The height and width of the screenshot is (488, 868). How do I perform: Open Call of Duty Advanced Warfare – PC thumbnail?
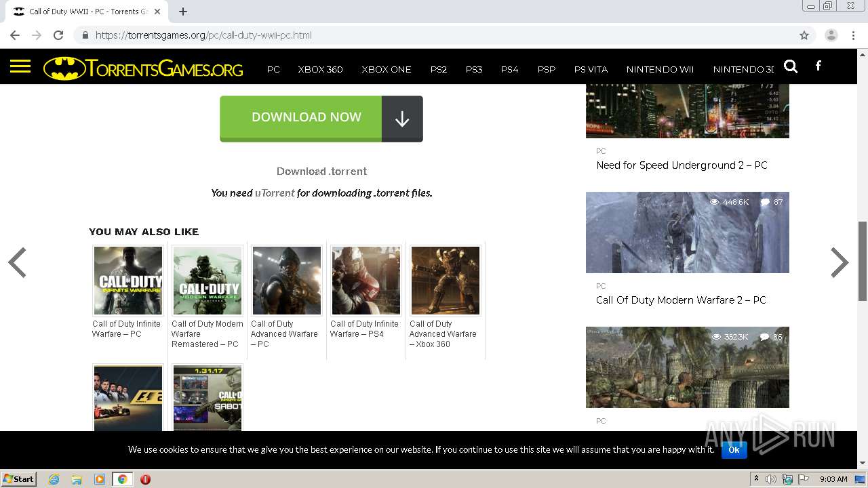click(287, 281)
